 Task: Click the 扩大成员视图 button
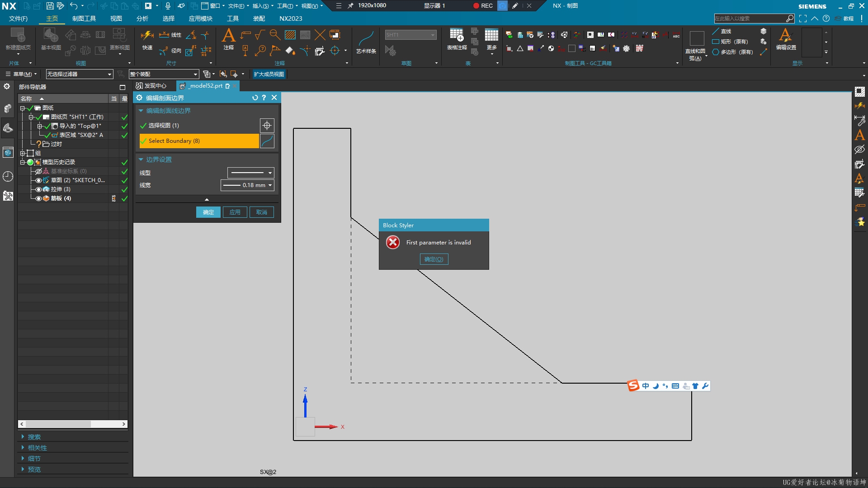point(269,74)
